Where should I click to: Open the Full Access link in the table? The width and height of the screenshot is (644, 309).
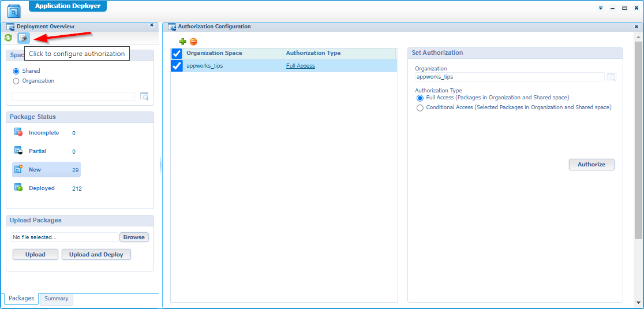[x=301, y=66]
